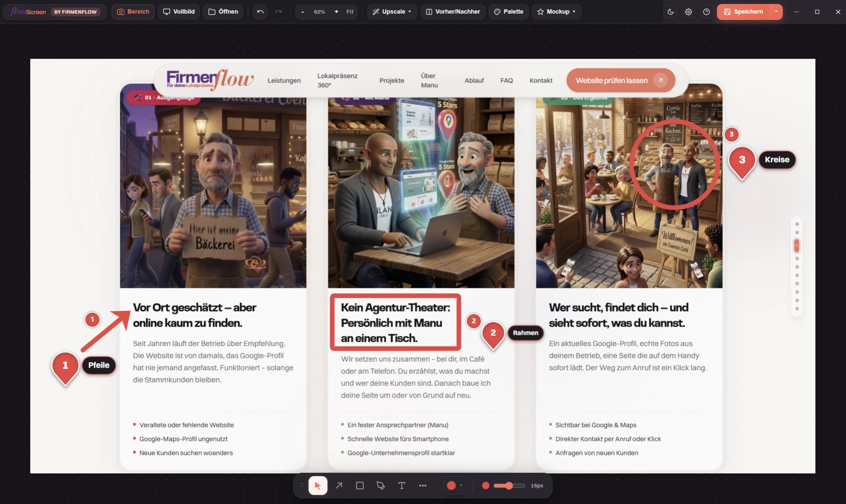Open the Palette panel
The width and height of the screenshot is (846, 504).
tap(508, 12)
